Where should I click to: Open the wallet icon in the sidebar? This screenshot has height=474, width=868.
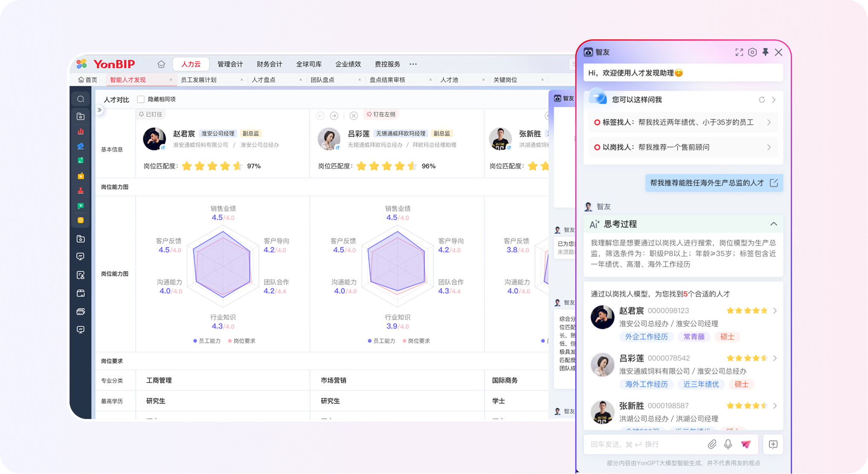click(x=81, y=293)
